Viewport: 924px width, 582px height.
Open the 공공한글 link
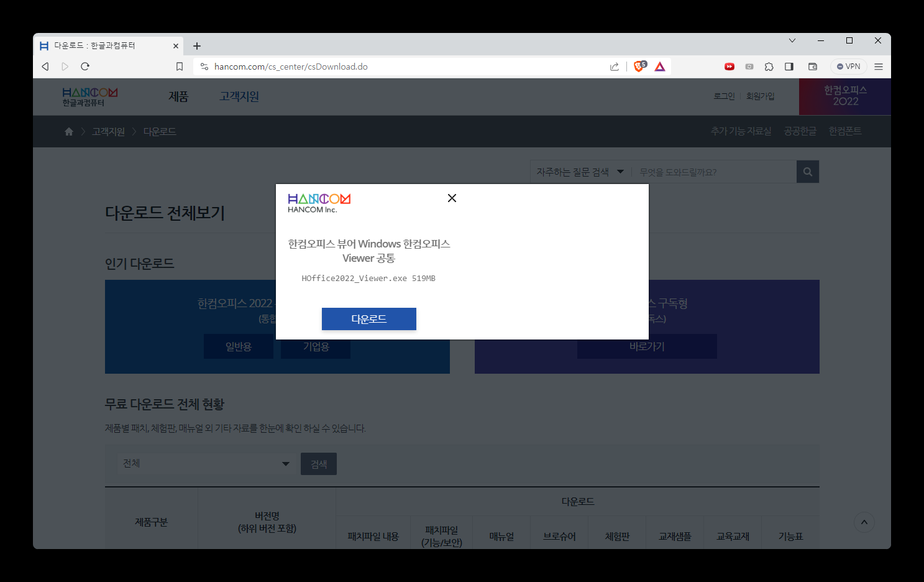click(x=800, y=131)
